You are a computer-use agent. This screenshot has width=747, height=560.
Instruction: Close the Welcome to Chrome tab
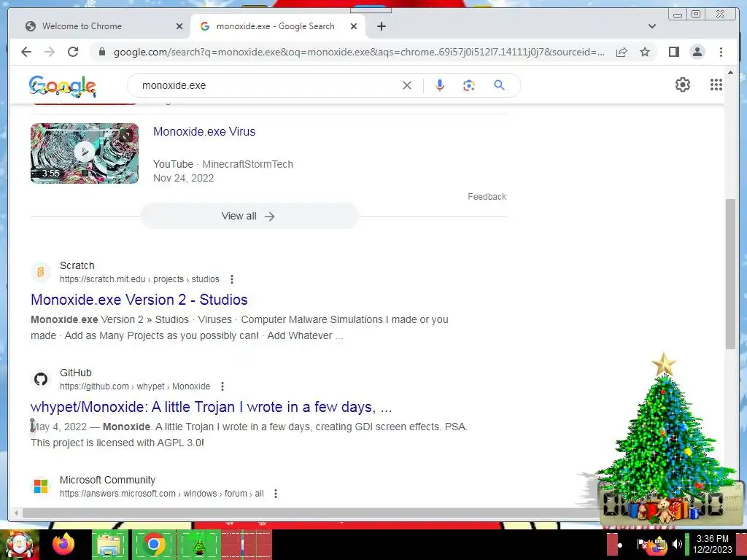(179, 26)
